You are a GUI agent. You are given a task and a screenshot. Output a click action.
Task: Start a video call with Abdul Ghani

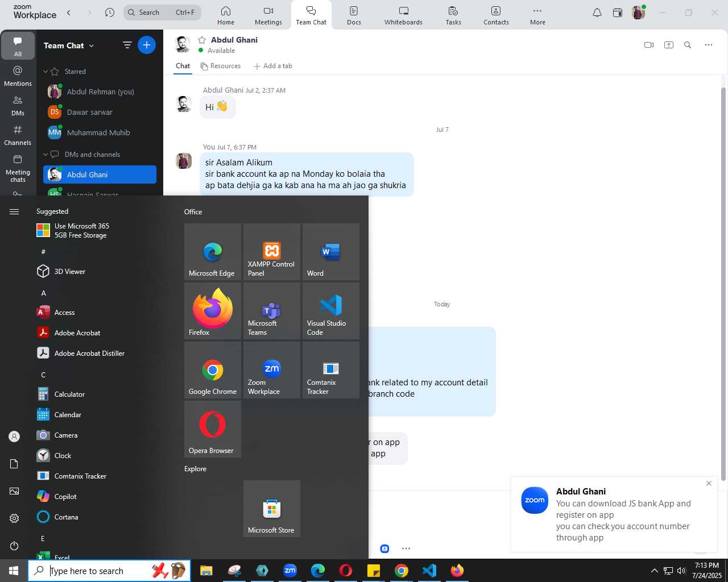click(649, 45)
